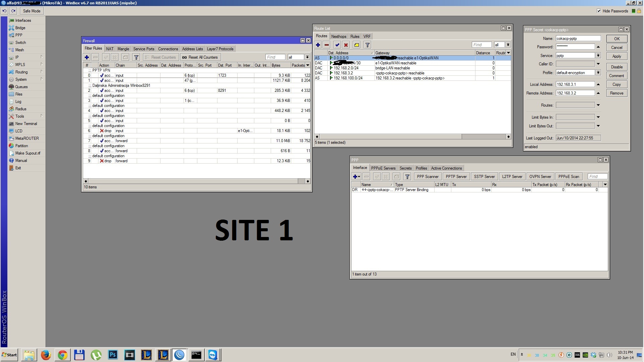The width and height of the screenshot is (644, 362).
Task: Open the Service dropdown in PPP Secret
Action: click(598, 55)
